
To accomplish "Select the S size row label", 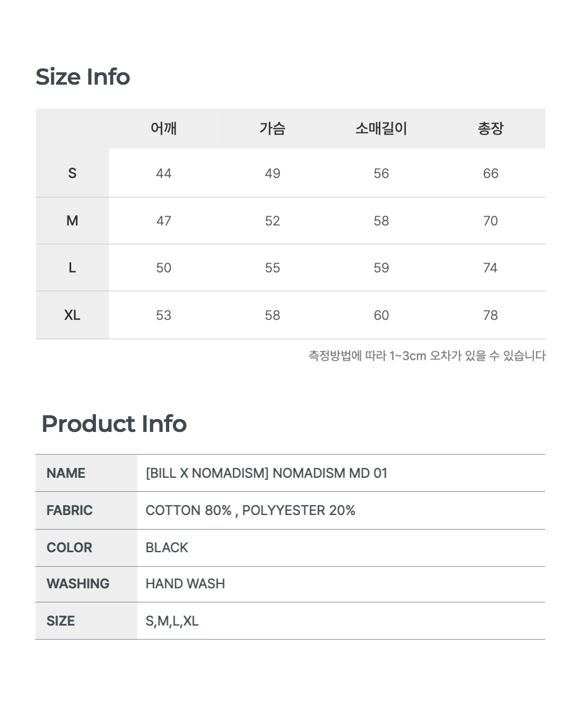I will 72,173.
